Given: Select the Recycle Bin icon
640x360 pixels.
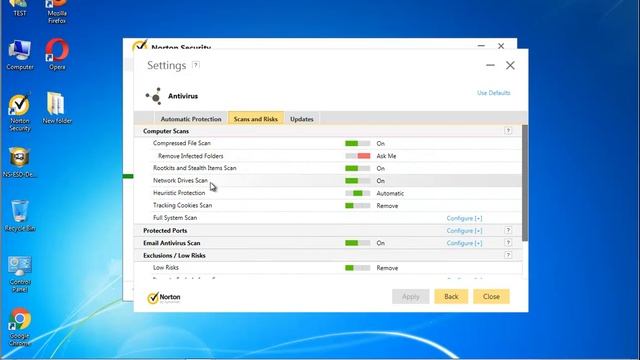Looking at the screenshot, I should coord(20,216).
